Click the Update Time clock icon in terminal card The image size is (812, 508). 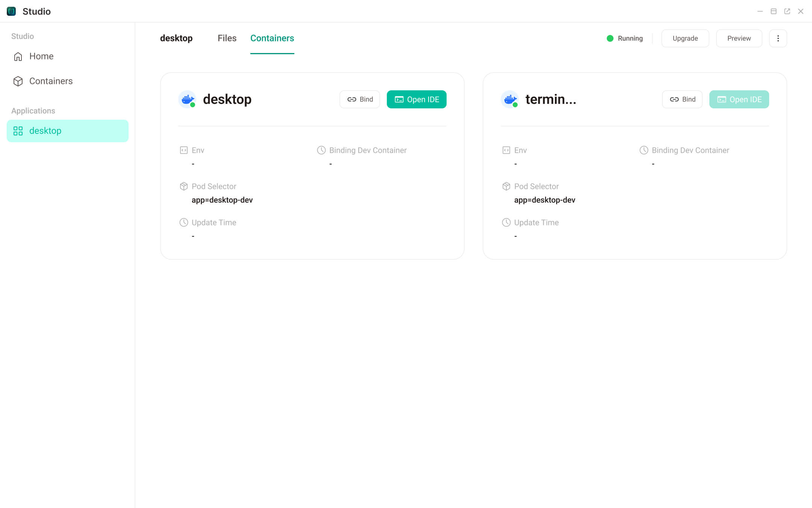[x=506, y=222]
